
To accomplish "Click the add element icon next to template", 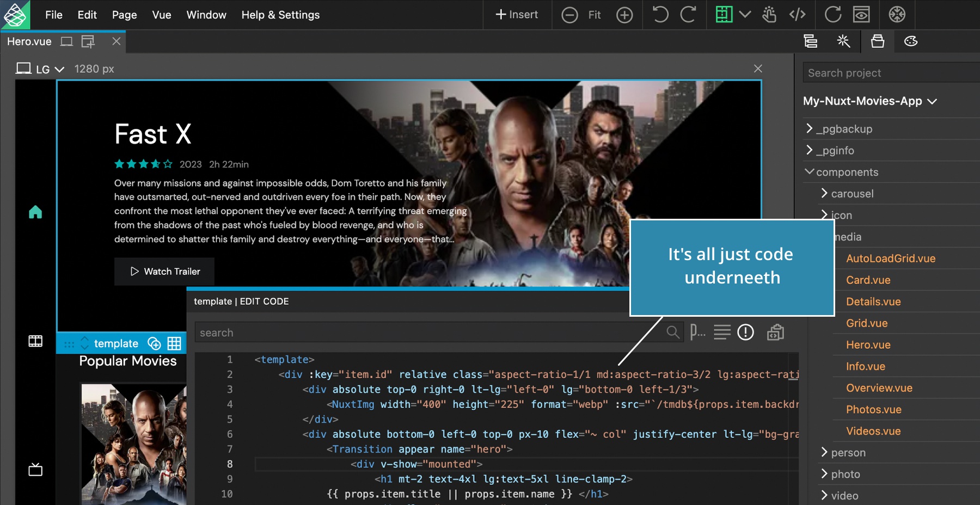I will point(154,343).
